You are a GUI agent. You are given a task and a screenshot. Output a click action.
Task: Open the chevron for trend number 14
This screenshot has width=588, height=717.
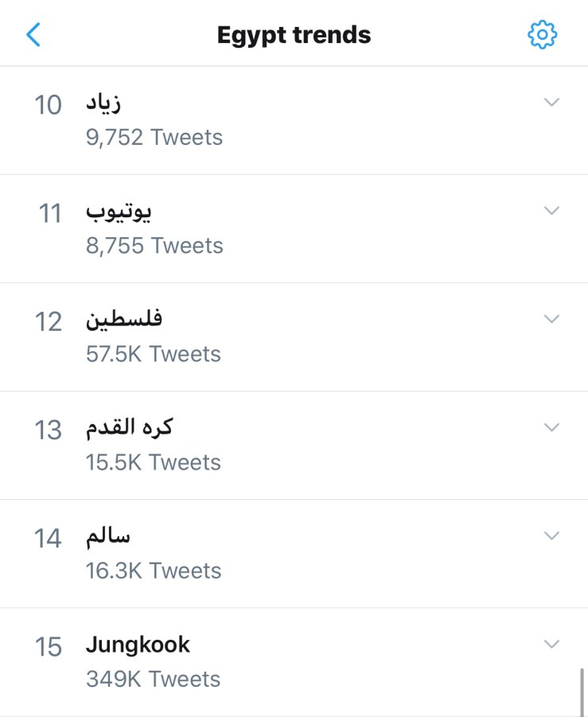[x=551, y=536]
